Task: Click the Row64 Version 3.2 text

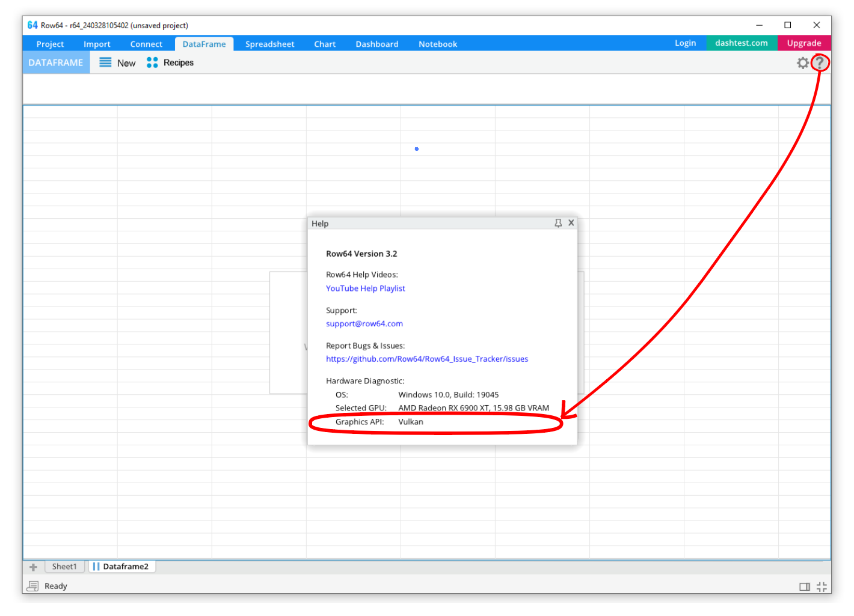Action: tap(361, 254)
